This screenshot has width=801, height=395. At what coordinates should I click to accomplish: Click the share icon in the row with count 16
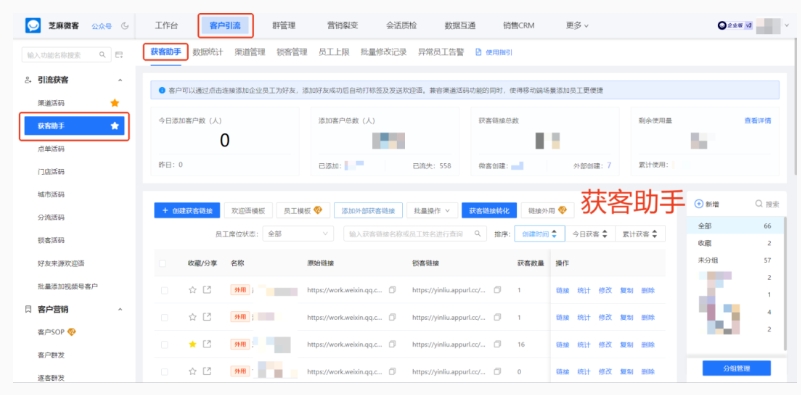(x=207, y=344)
